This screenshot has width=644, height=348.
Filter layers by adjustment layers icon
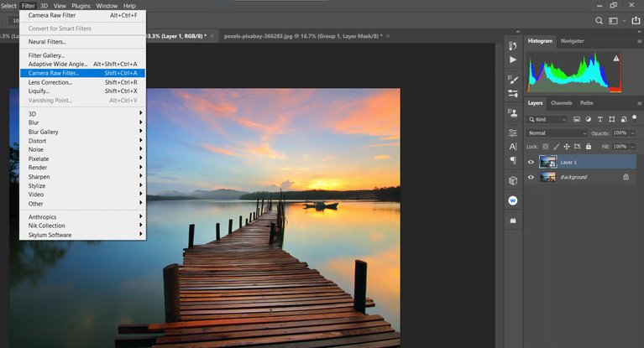point(588,119)
